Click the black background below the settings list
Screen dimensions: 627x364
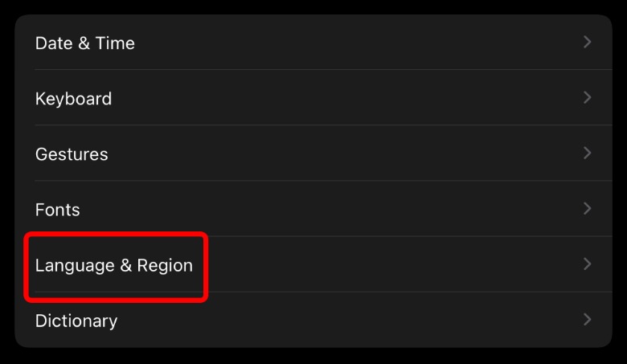pyautogui.click(x=313, y=356)
